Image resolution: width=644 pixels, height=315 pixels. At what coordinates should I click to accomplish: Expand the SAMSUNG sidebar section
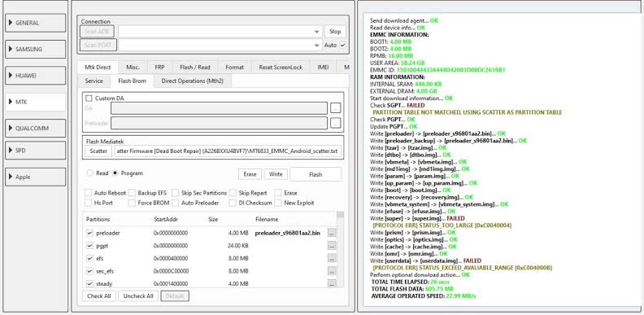35,50
